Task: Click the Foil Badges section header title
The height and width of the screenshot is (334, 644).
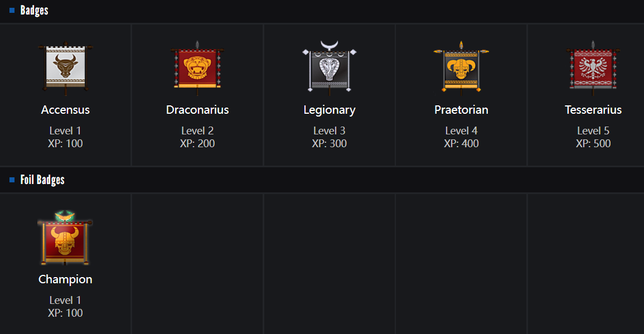Action: click(42, 180)
